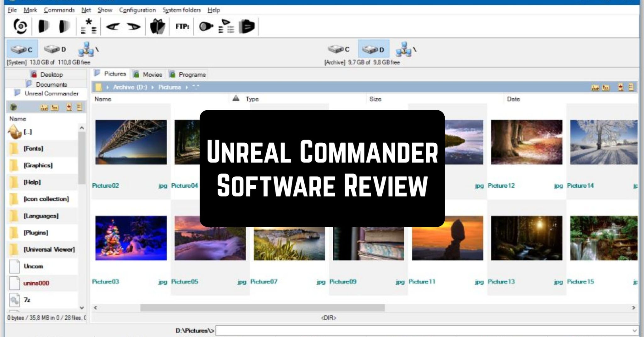
Task: Select the [Fonts] folder
Action: 42,148
